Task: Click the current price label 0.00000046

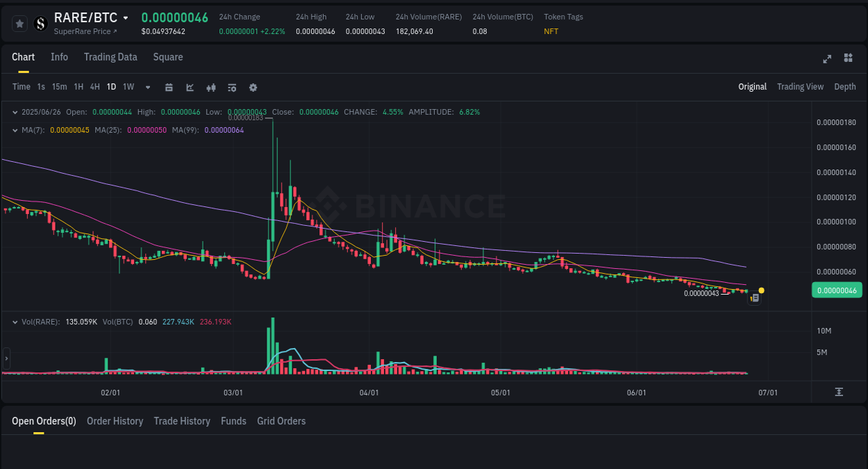Action: coord(837,290)
